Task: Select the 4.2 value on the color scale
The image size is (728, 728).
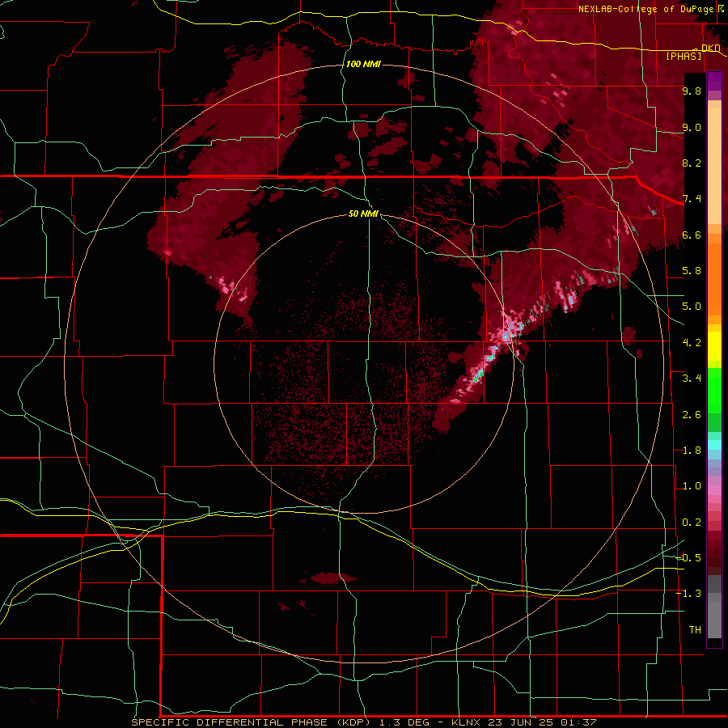Action: (692, 343)
